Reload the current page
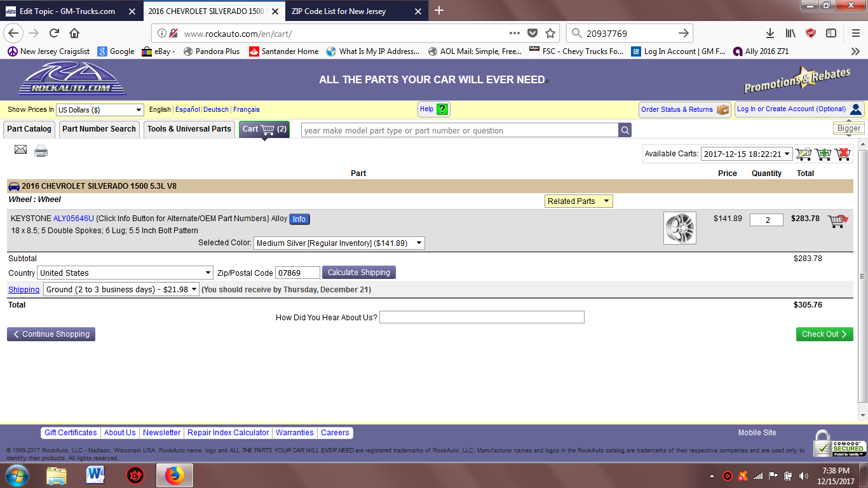Viewport: 868px width, 488px height. click(55, 33)
